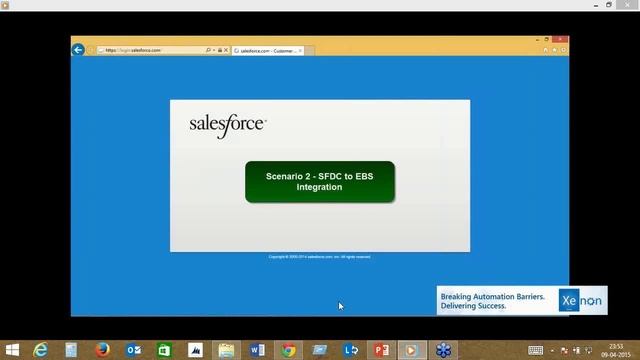640x360 pixels.
Task: Click "Breaking Automation Barriers" text
Action: pos(492,297)
